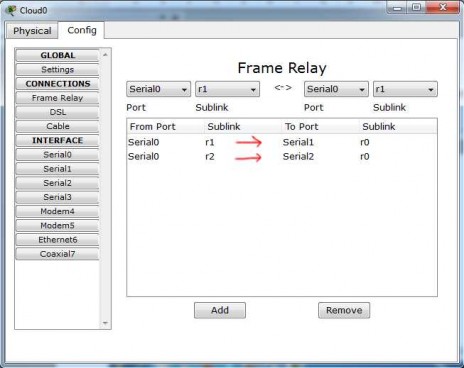
Task: Open global Settings in the sidebar
Action: point(57,70)
